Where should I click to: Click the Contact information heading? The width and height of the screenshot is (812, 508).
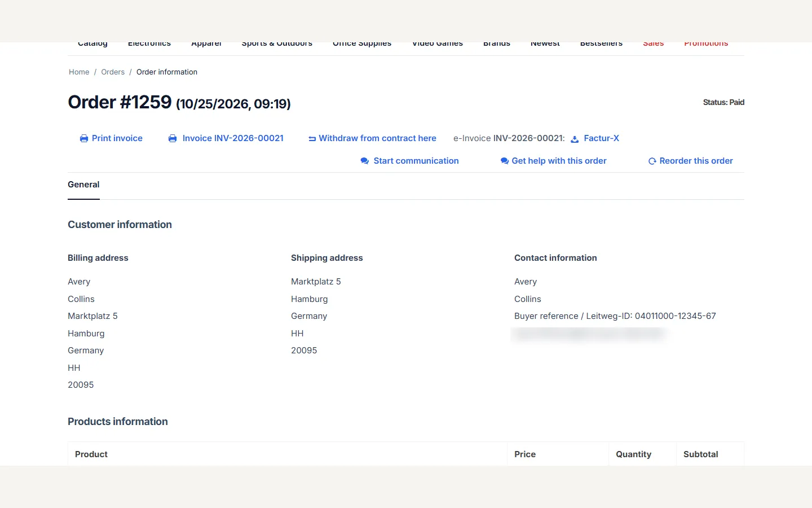click(555, 258)
